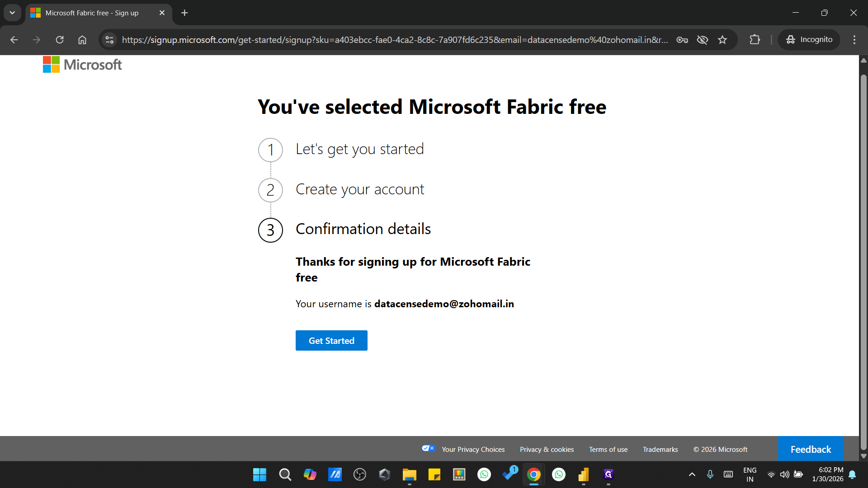868x488 pixels.
Task: Click the address bar URL field
Action: coord(393,40)
